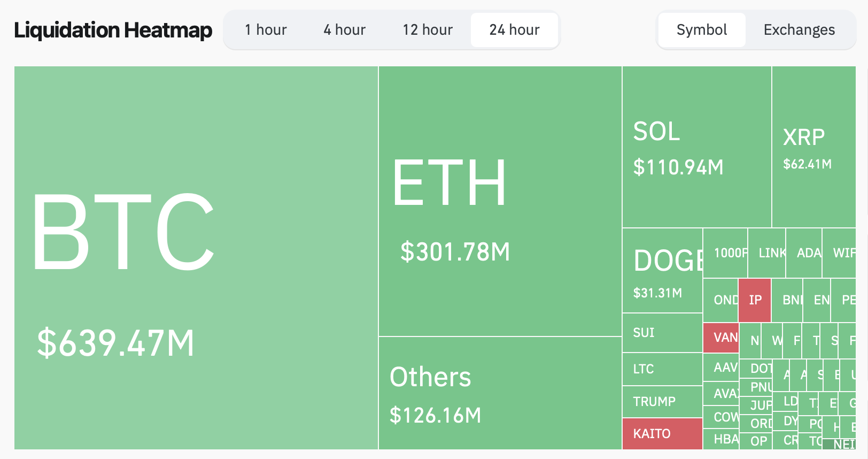The width and height of the screenshot is (868, 459).
Task: Select the TRUMP tile
Action: coord(663,402)
